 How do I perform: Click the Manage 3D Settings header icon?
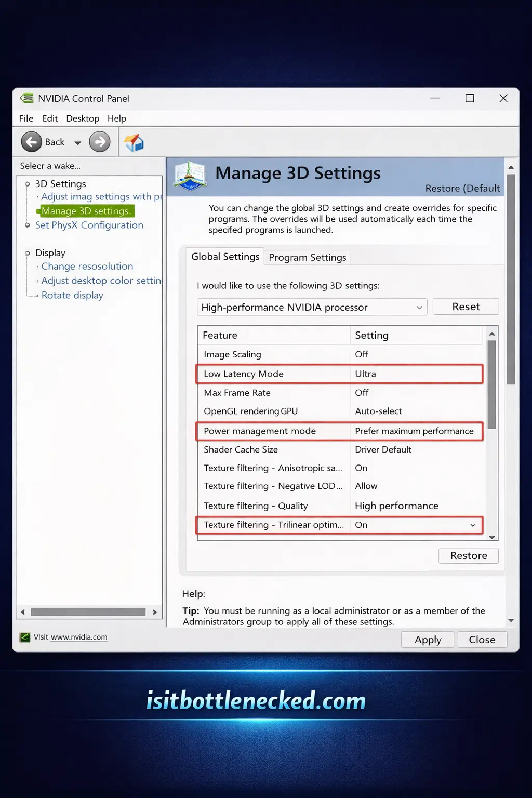pyautogui.click(x=190, y=176)
